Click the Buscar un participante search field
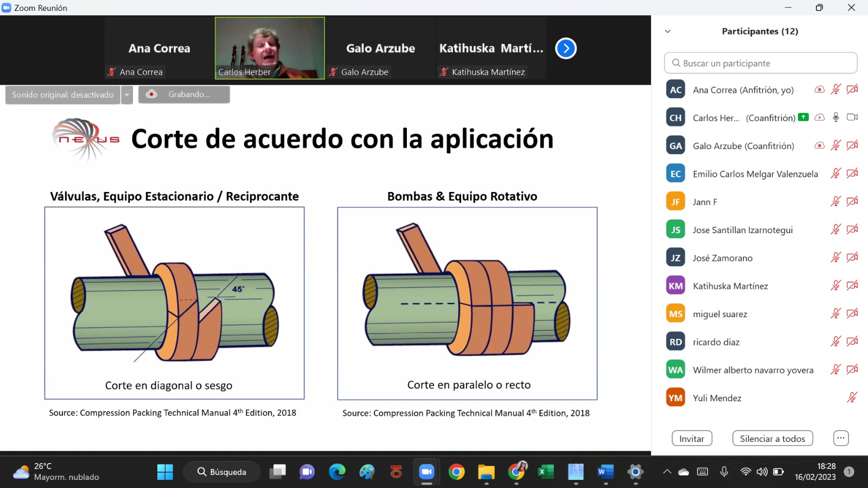The width and height of the screenshot is (868, 488). [x=760, y=63]
